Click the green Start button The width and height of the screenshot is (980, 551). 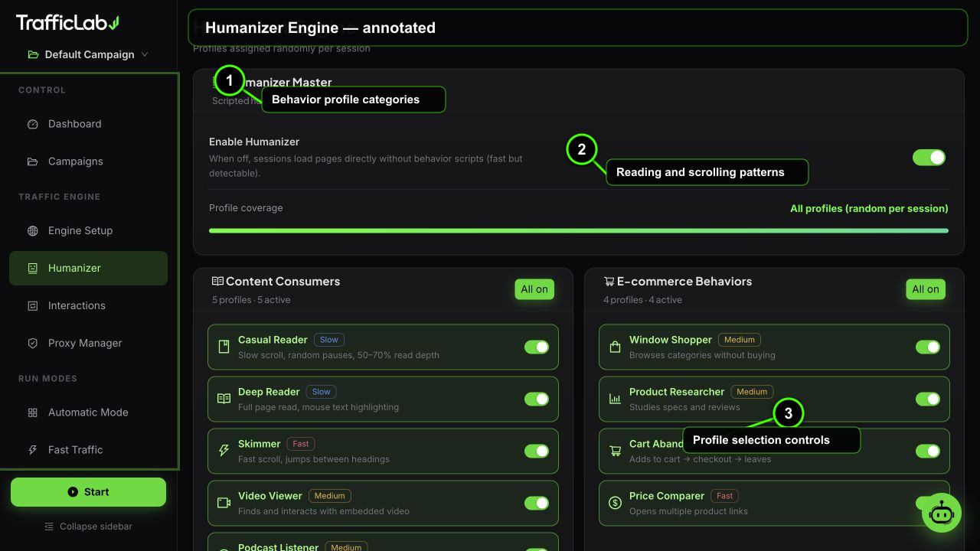click(x=88, y=492)
